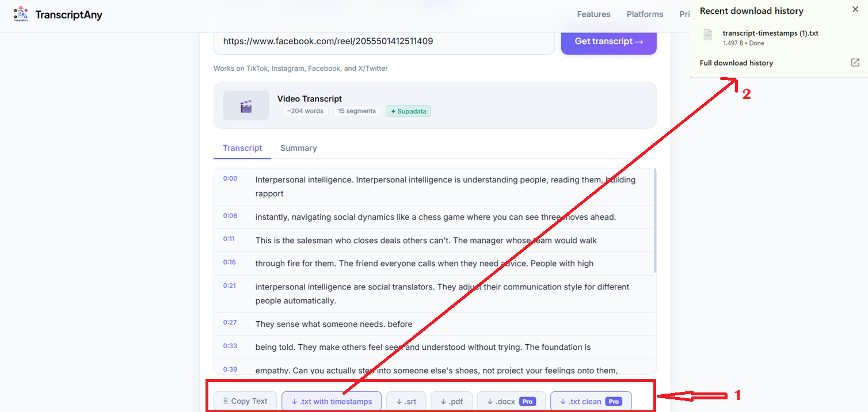Click the open-in-new-tab download history icon
Screen dimensions: 868x412
855,63
